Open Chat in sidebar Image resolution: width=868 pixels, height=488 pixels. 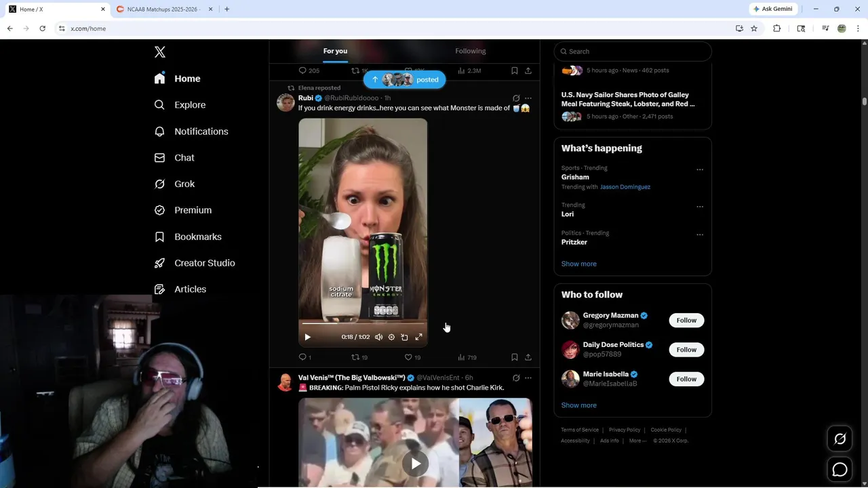click(x=174, y=157)
